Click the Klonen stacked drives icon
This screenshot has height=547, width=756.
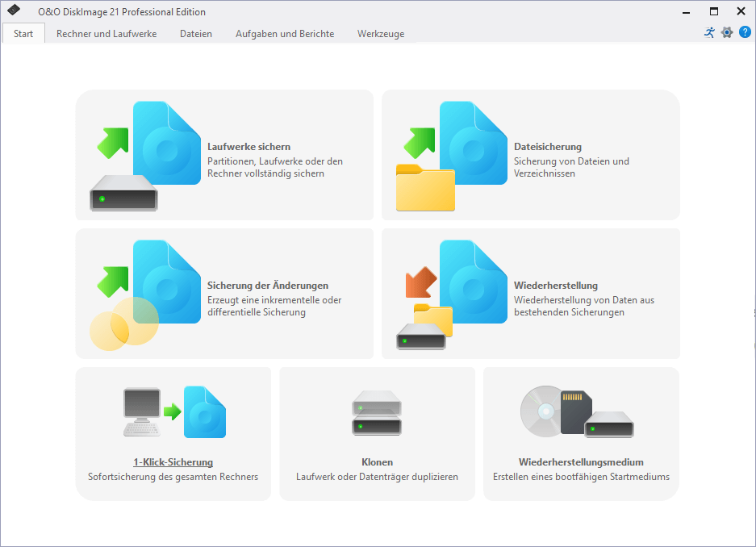[x=377, y=412]
